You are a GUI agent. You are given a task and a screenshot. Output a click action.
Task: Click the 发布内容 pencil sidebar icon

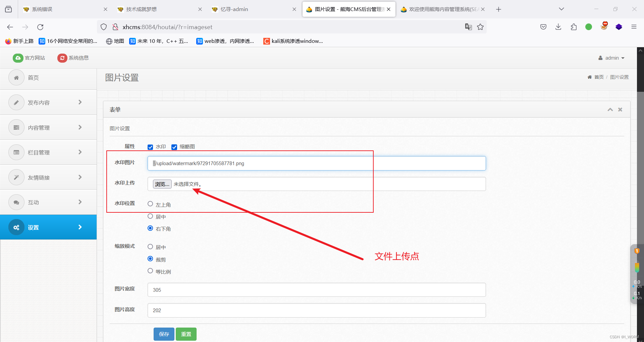point(16,102)
